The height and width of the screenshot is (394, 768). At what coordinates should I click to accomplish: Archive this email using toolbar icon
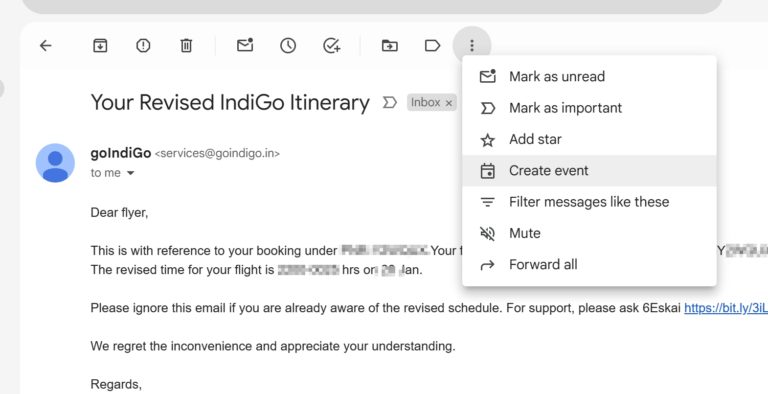click(100, 46)
